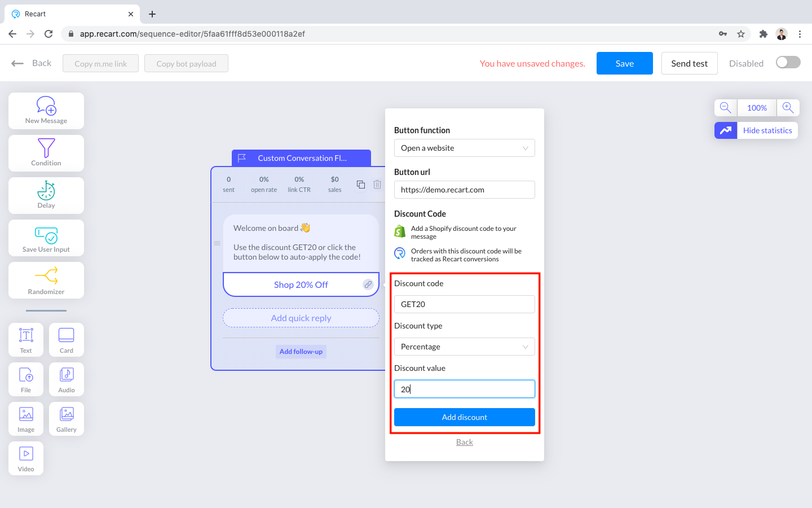Click the 100% zoom level
Screen dimensions: 812x508
tap(757, 108)
